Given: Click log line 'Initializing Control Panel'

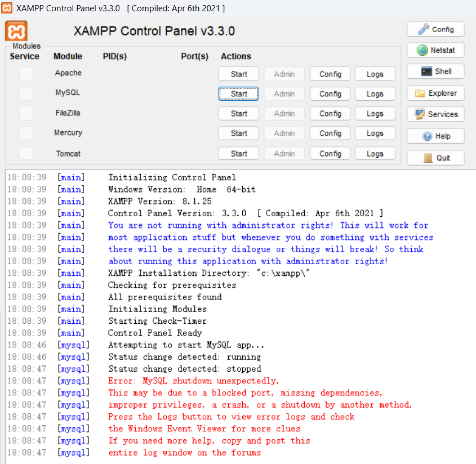Looking at the screenshot, I should click(x=172, y=177).
